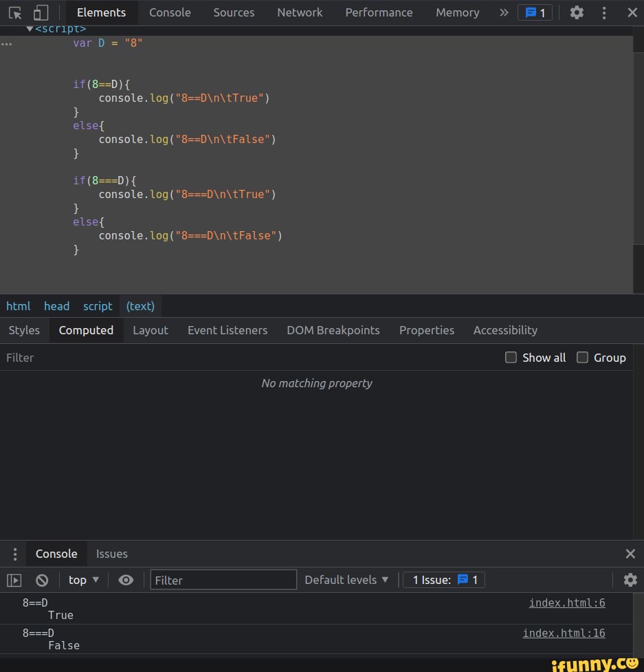
Task: Check the Group checkbox in Computed panel
Action: coord(582,358)
